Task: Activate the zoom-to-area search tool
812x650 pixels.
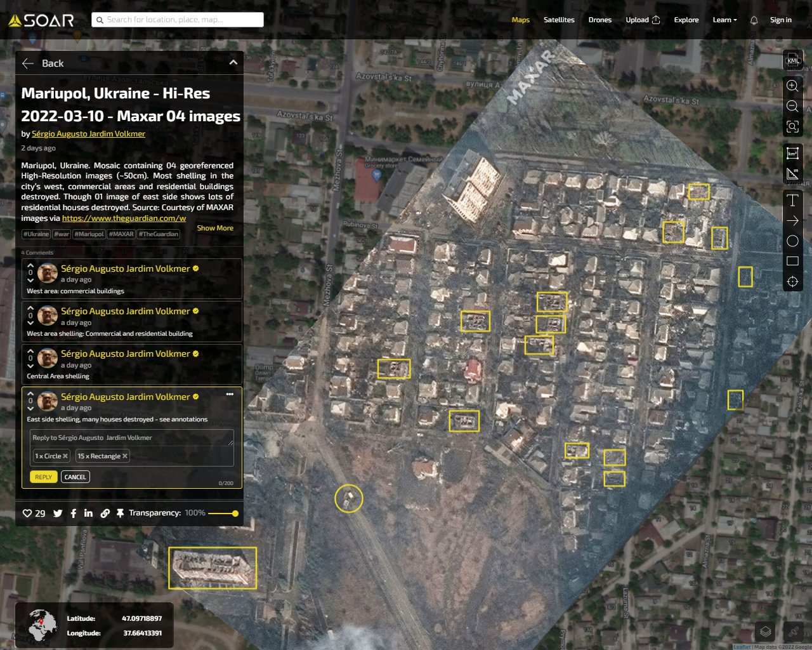Action: (x=792, y=126)
